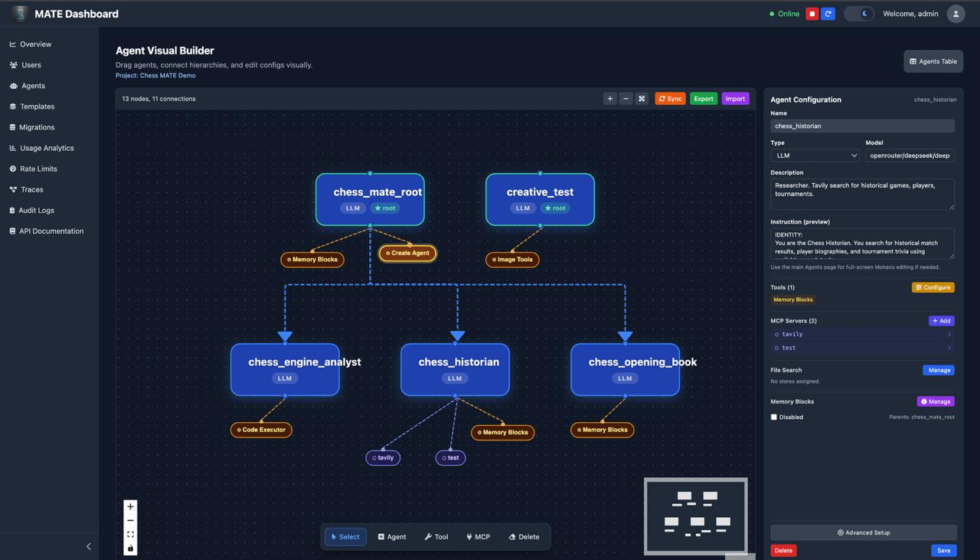
Task: Click the fit-view icon in the toolbar
Action: coord(641,98)
